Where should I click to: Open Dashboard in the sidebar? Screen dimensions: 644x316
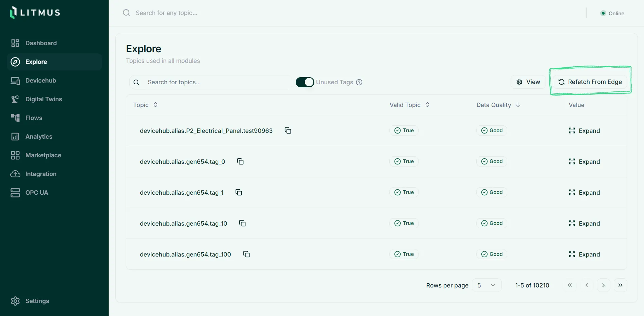click(54, 43)
